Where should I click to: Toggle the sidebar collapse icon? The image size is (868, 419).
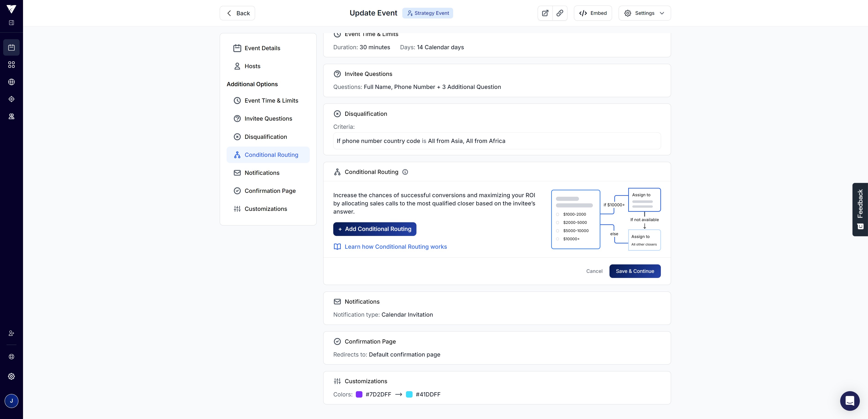coord(11,23)
